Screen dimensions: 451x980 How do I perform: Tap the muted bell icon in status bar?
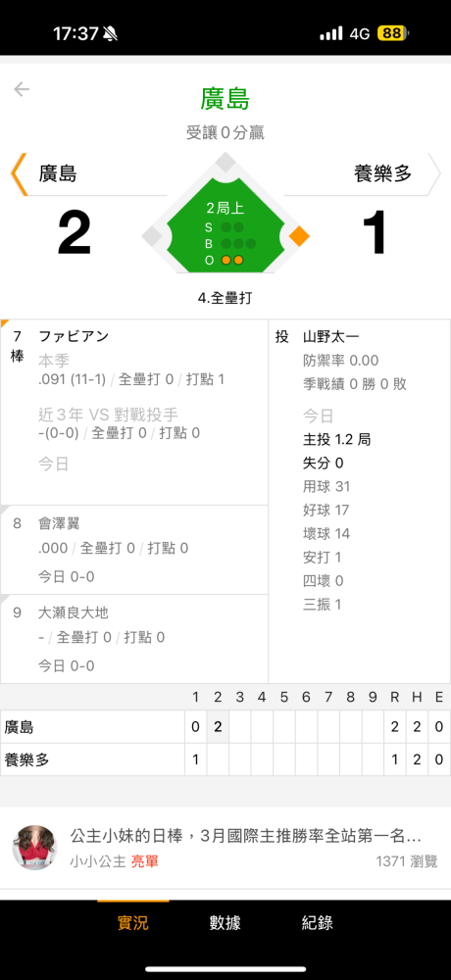coord(110,33)
